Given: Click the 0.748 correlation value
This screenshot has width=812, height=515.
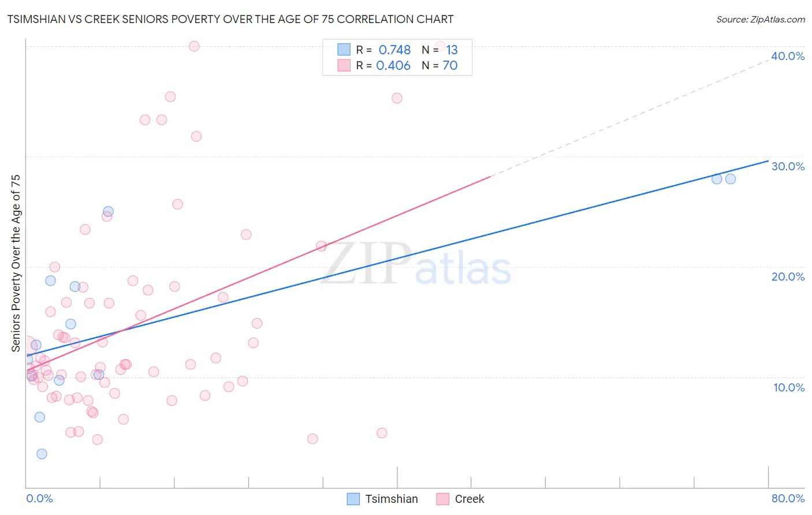Looking at the screenshot, I should tap(394, 50).
